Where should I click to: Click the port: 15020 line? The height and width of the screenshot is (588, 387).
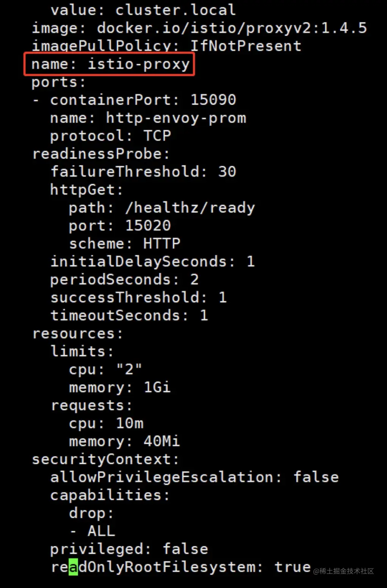point(120,226)
